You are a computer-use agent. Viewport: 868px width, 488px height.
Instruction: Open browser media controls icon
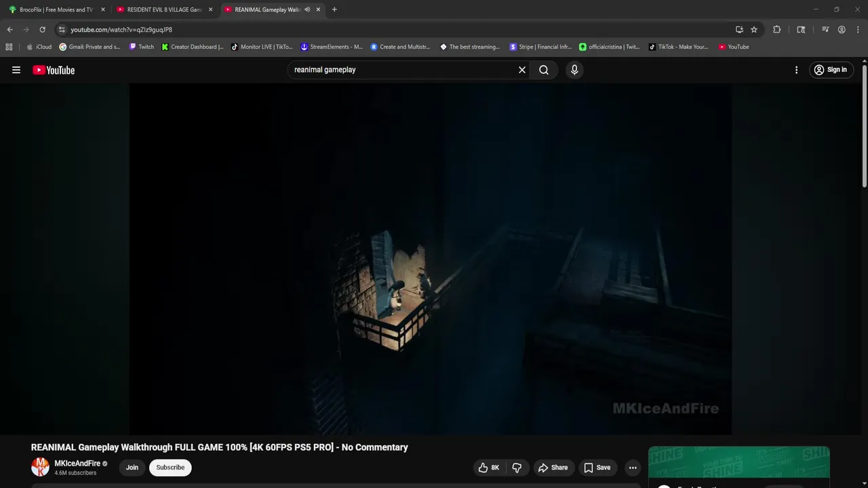click(825, 30)
